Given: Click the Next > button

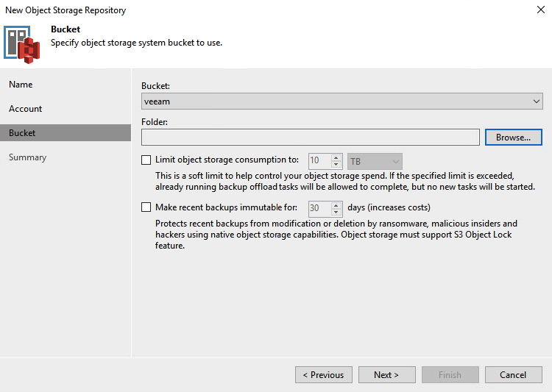Looking at the screenshot, I should (x=386, y=375).
